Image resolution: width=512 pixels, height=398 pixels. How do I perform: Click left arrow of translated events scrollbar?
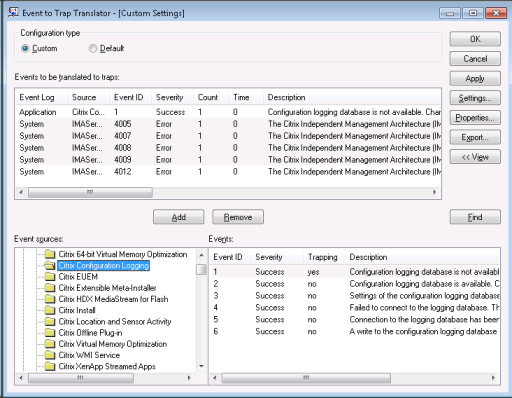21,192
